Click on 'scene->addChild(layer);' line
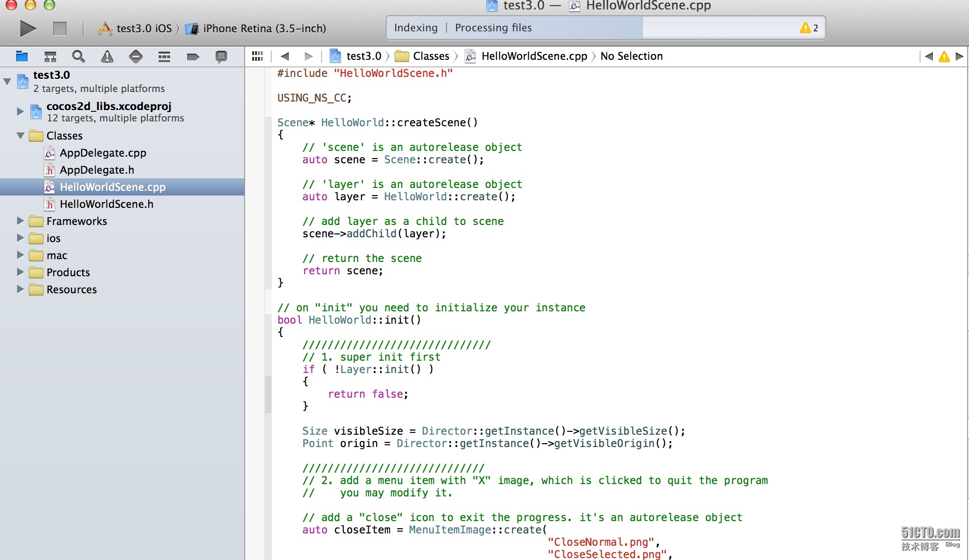The width and height of the screenshot is (969, 560). tap(374, 233)
